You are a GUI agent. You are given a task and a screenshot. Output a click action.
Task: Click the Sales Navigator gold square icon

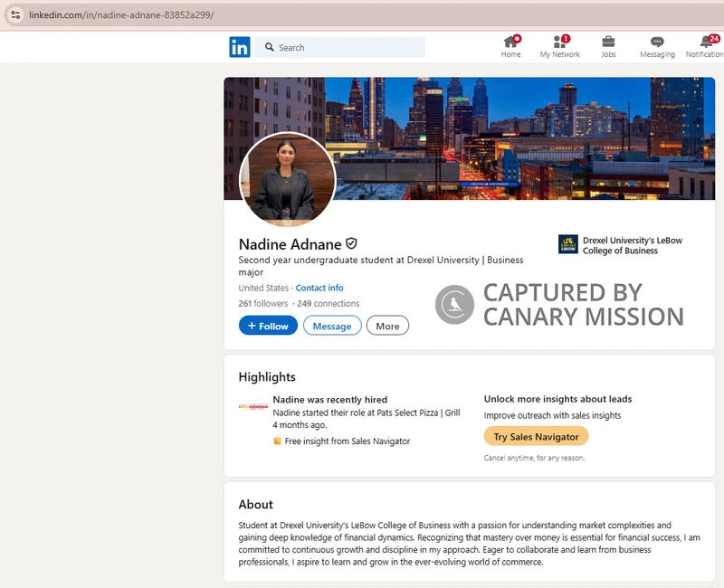click(277, 441)
